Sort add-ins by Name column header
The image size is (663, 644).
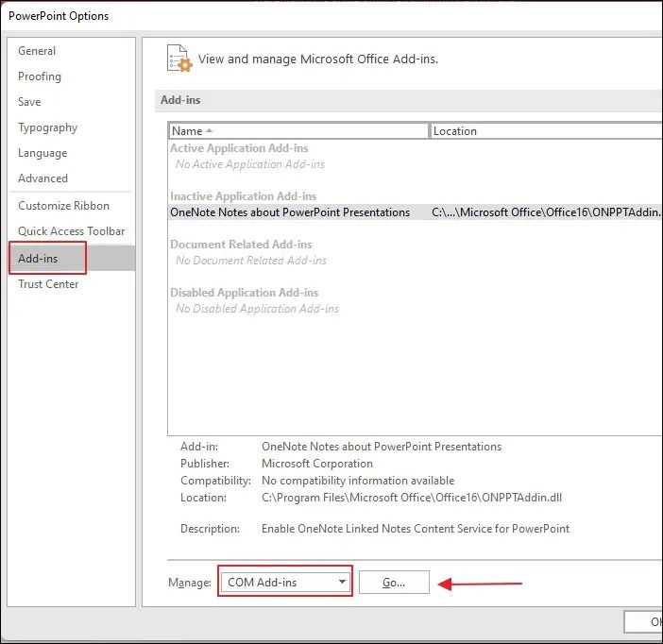tap(298, 131)
